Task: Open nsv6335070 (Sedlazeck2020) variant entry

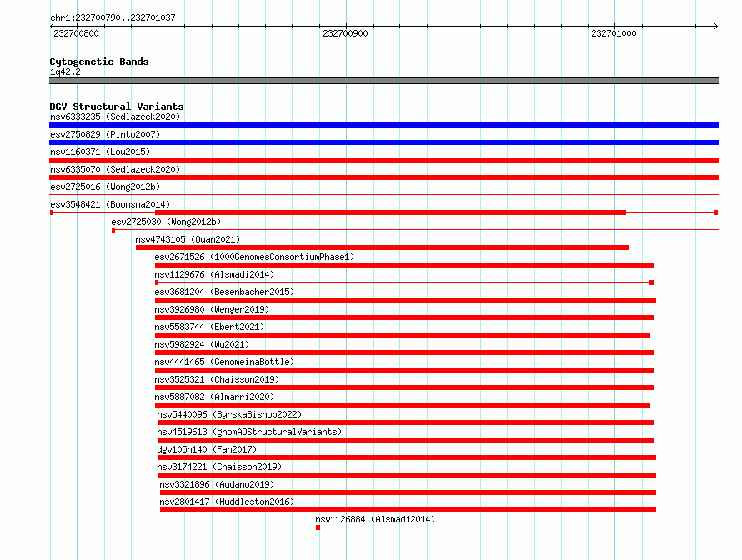Action: 115,169
